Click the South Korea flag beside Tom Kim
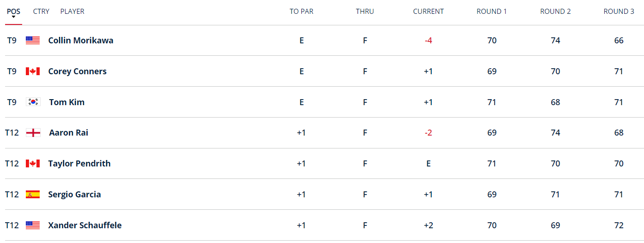This screenshot has width=644, height=243. [x=33, y=102]
